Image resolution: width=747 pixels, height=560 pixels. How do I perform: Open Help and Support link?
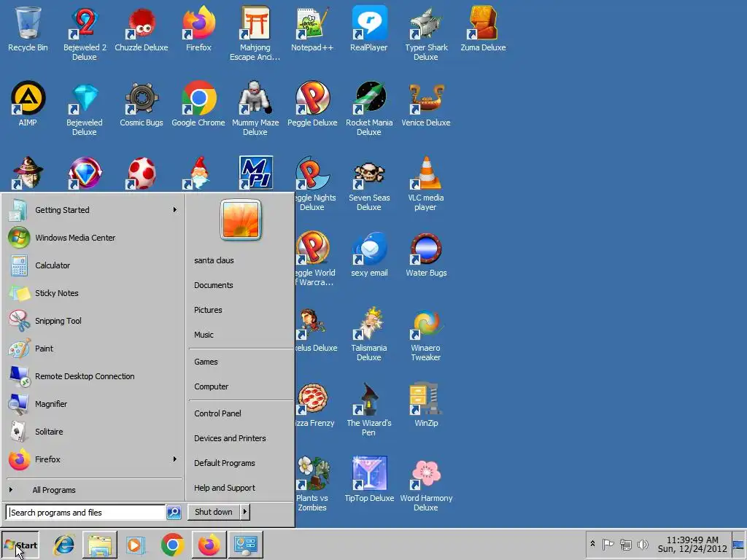(225, 488)
